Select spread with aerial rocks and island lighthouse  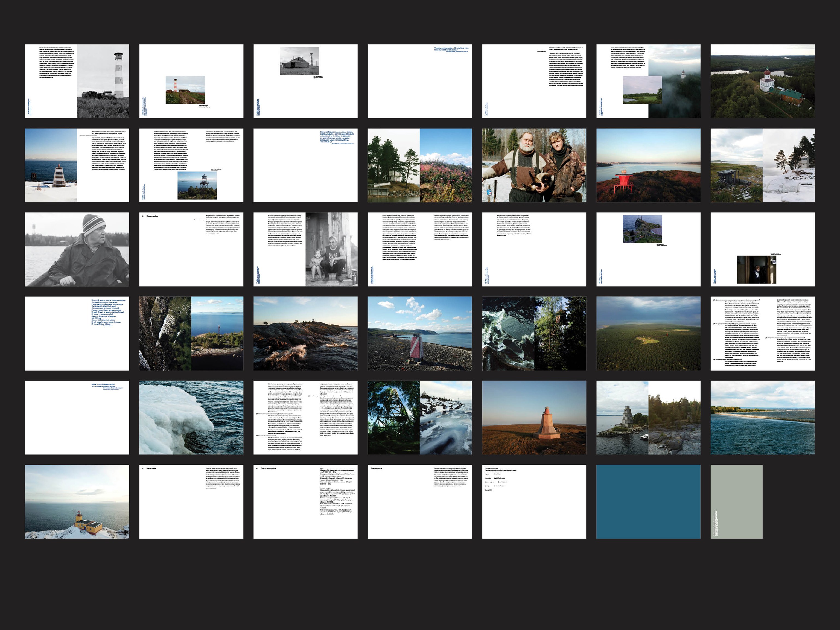[191, 333]
